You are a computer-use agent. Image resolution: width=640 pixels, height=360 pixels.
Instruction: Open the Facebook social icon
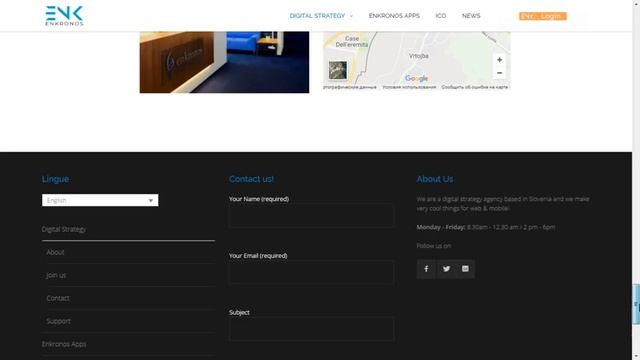[426, 269]
